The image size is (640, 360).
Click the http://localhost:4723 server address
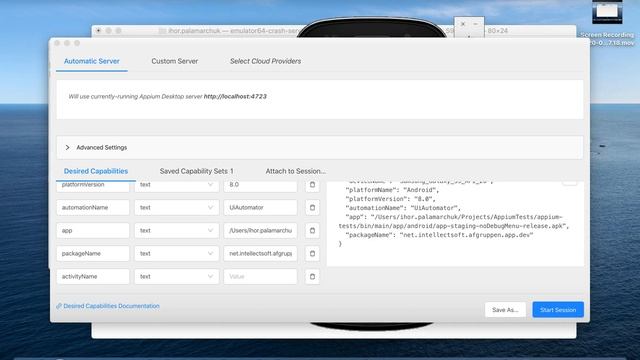[x=235, y=97]
